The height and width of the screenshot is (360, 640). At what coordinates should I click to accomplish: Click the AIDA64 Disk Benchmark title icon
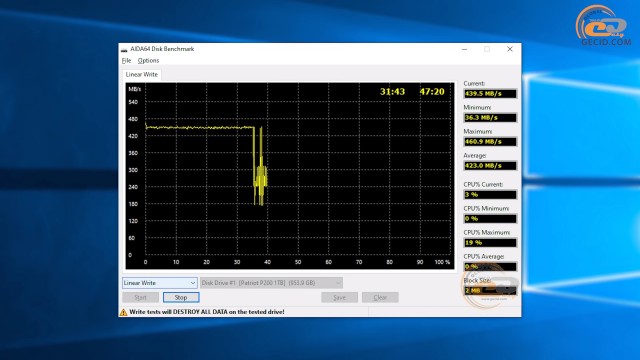pyautogui.click(x=124, y=49)
